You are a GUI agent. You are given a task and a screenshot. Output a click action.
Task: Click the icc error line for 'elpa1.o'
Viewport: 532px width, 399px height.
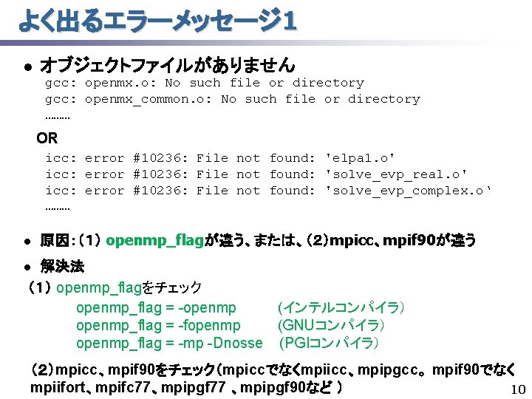[x=220, y=158]
